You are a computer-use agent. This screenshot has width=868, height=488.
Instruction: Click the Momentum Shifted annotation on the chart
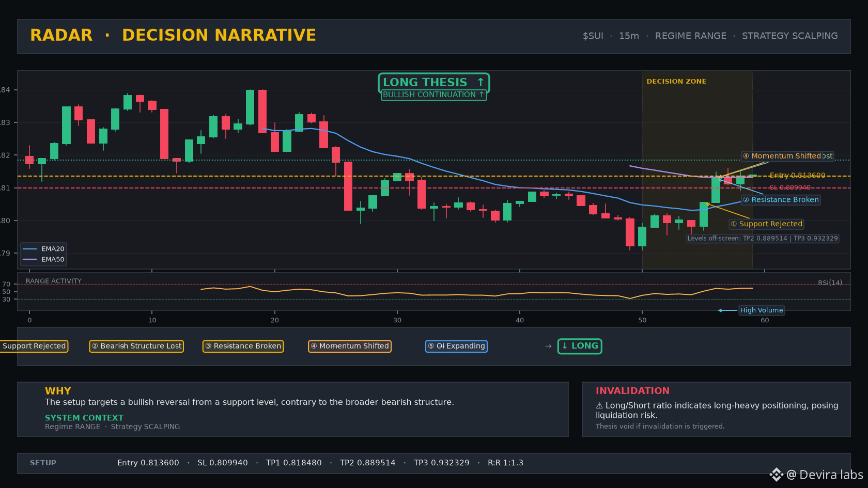(x=782, y=156)
